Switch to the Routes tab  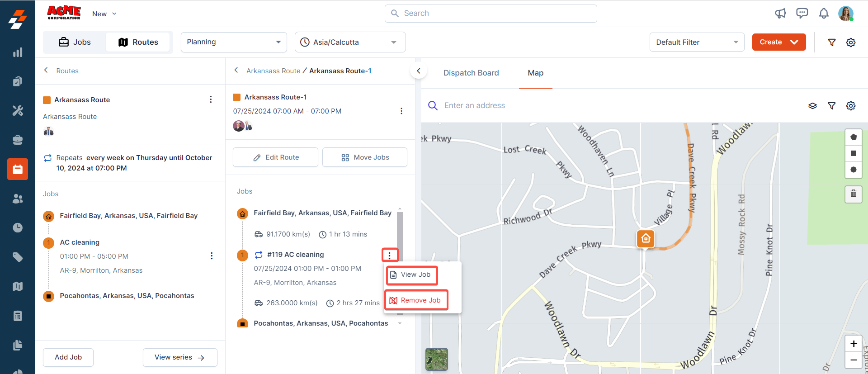(138, 42)
